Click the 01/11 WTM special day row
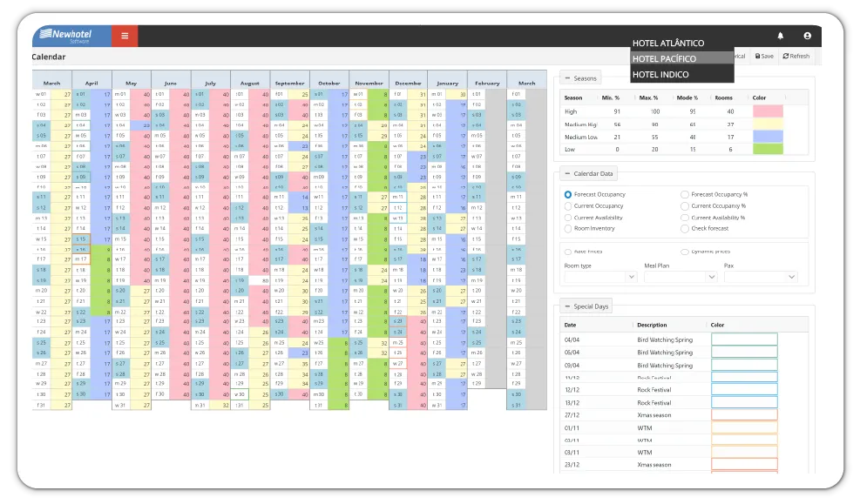The image size is (860, 504). pos(683,428)
